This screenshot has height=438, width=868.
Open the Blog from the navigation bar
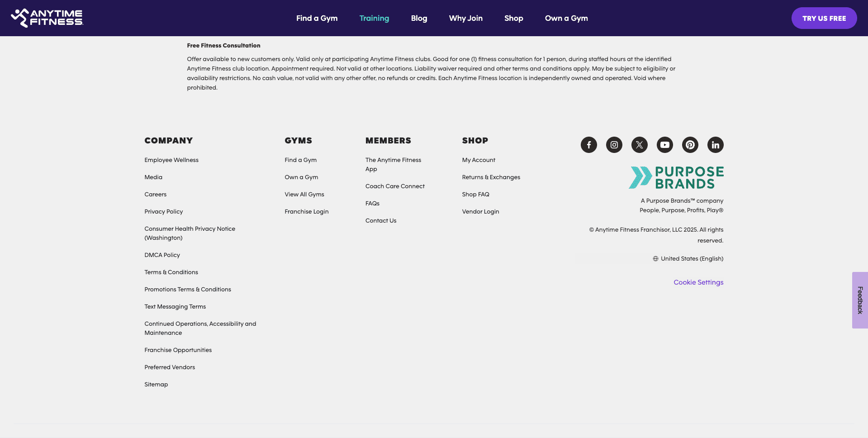pos(419,18)
